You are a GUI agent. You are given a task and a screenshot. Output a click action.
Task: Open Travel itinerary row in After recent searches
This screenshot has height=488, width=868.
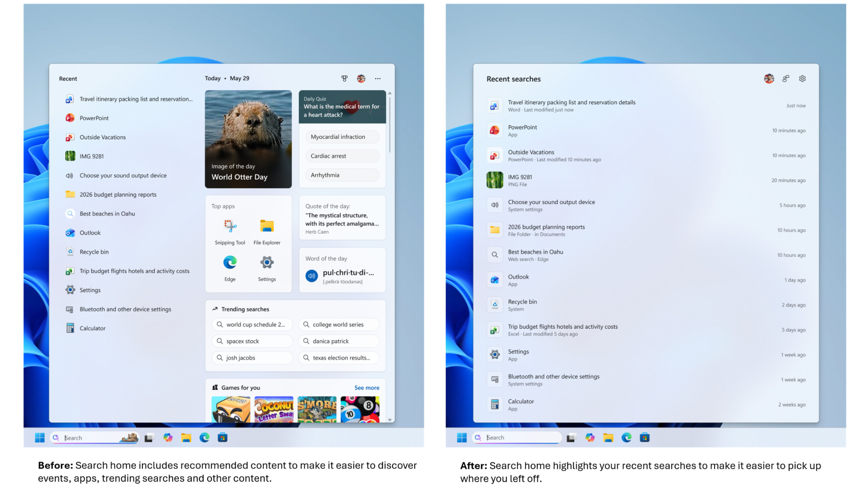coord(646,105)
